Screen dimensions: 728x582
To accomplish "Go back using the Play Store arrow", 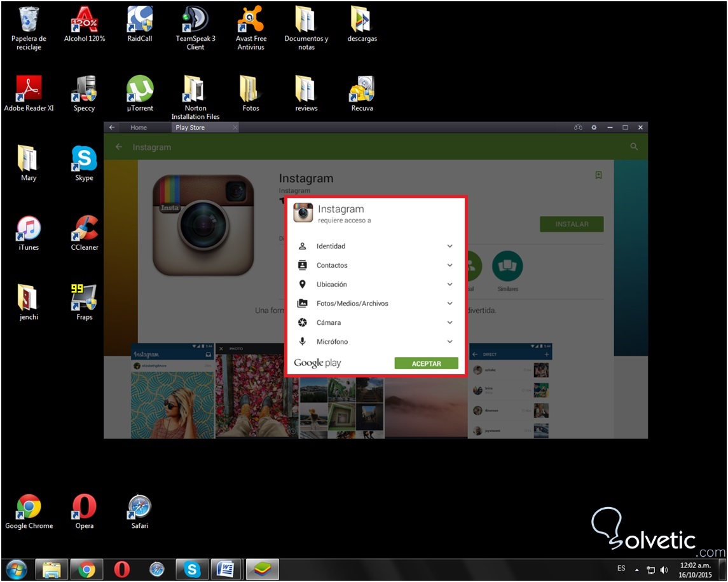I will point(119,147).
